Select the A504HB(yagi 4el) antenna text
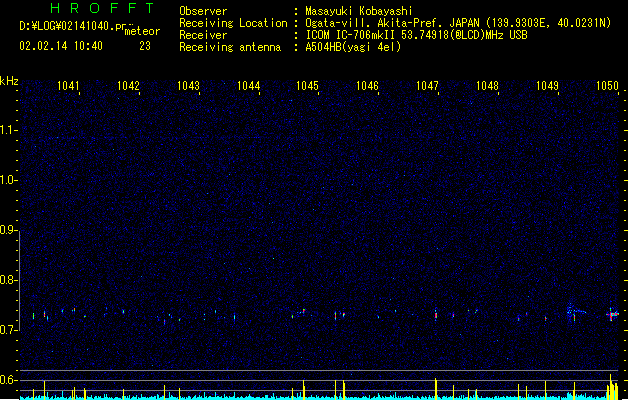 pyautogui.click(x=353, y=47)
